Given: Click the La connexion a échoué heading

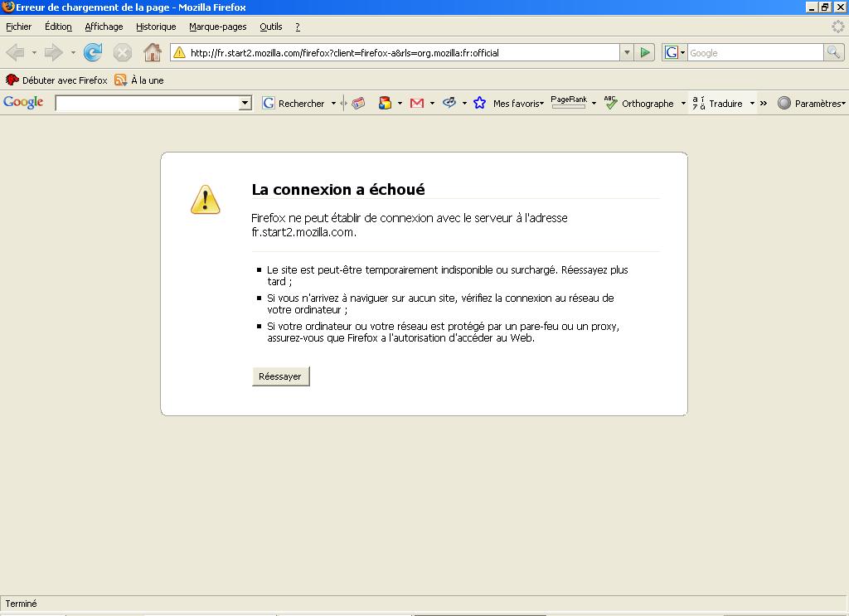Looking at the screenshot, I should point(338,190).
